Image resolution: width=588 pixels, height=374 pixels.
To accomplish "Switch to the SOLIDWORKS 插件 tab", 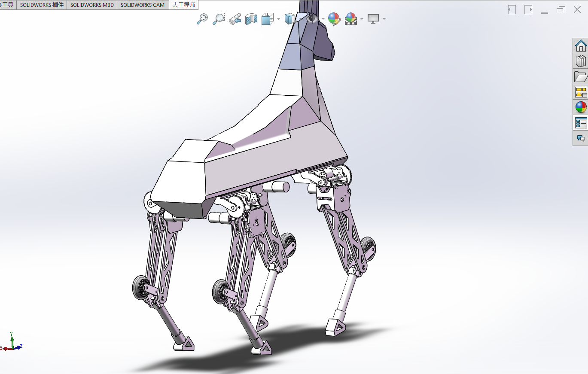I will pyautogui.click(x=42, y=5).
